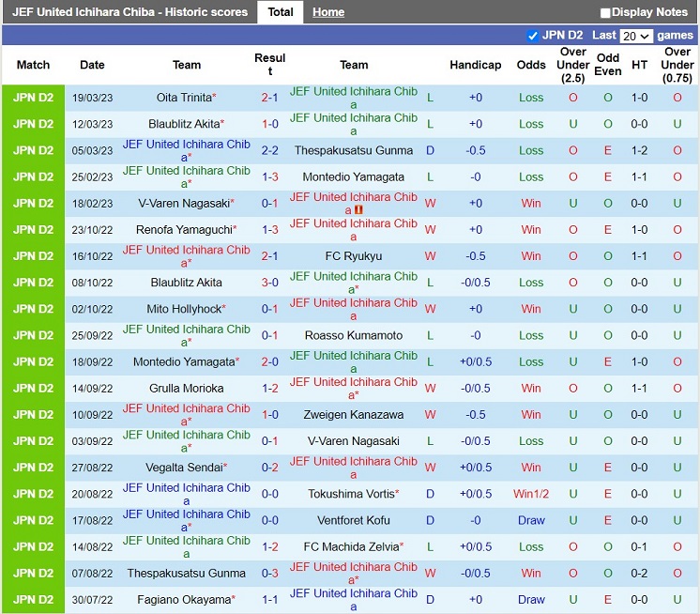Select Vegalta Sendai team link
The image size is (700, 614).
tap(184, 468)
